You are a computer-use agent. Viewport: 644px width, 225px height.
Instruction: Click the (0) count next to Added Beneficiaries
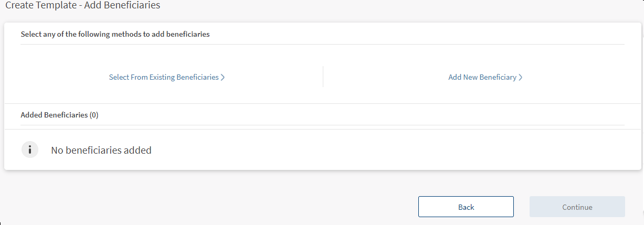tap(94, 115)
